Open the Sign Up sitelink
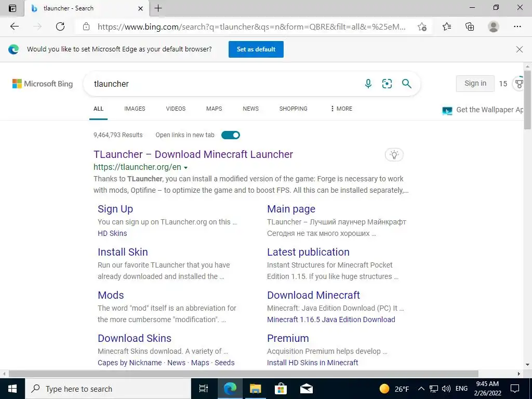The height and width of the screenshot is (399, 532). [x=115, y=209]
